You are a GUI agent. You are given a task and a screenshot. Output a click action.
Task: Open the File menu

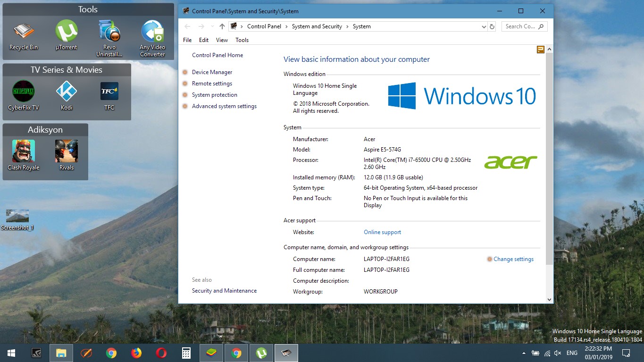187,40
